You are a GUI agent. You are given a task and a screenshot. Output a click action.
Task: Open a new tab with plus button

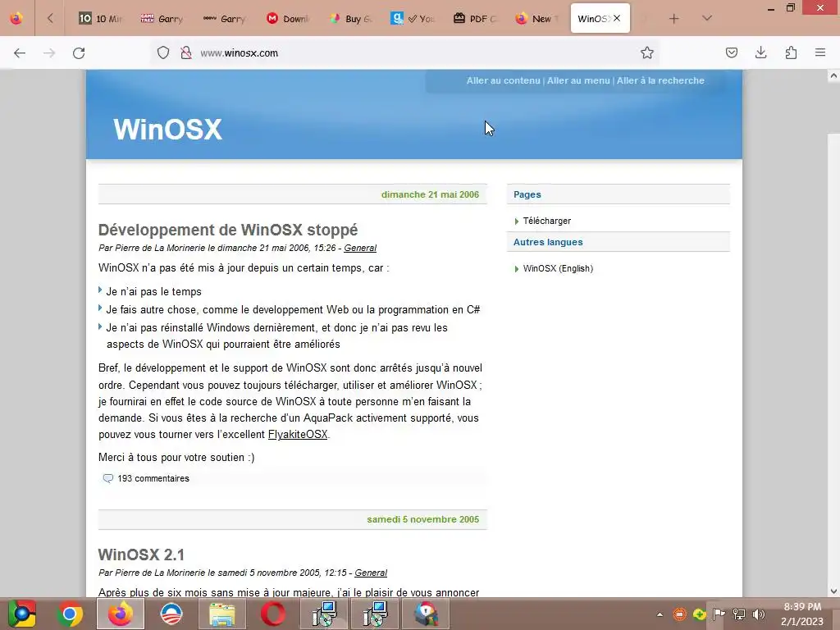pos(674,19)
